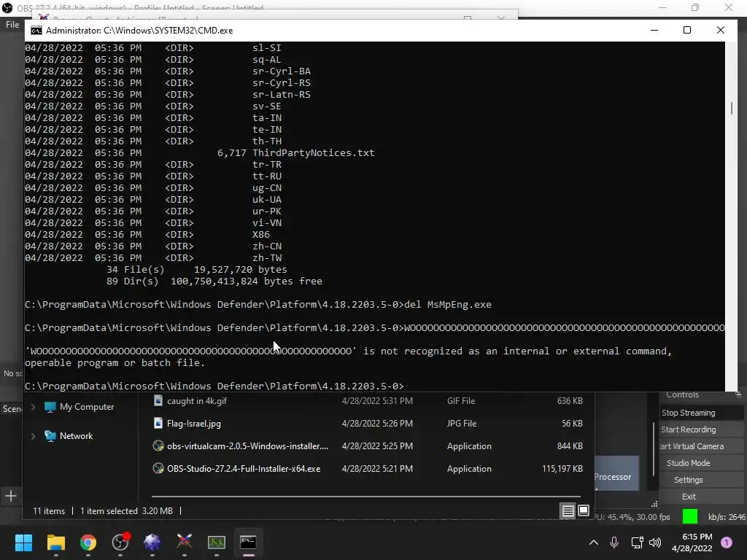Viewport: 747px width, 560px height.
Task: Open the purple globe app in taskbar
Action: (x=152, y=542)
